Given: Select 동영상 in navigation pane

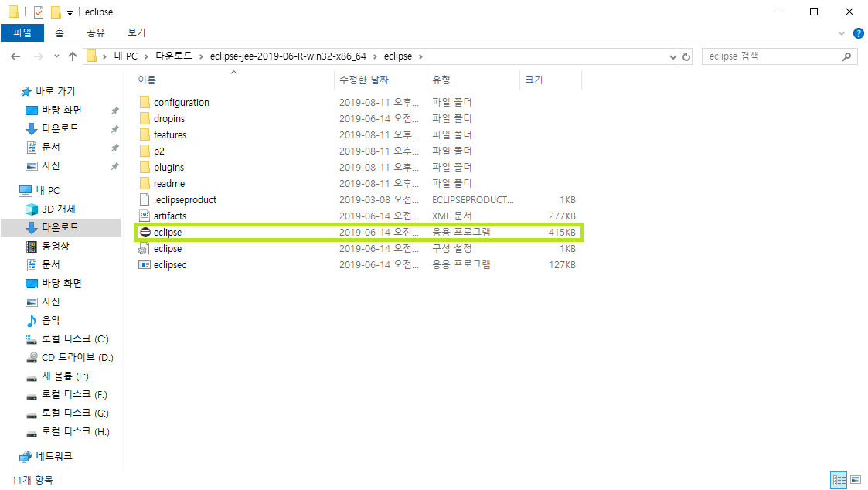Looking at the screenshot, I should click(x=56, y=246).
